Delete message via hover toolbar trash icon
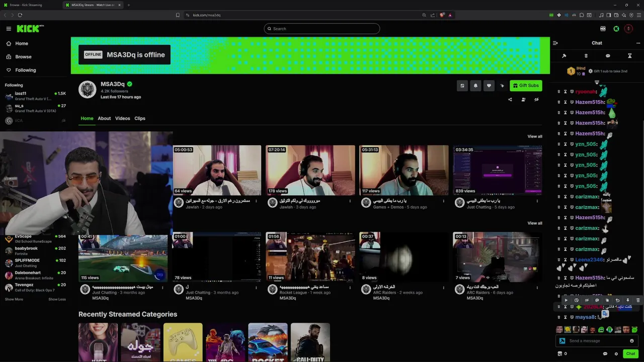 (x=638, y=300)
